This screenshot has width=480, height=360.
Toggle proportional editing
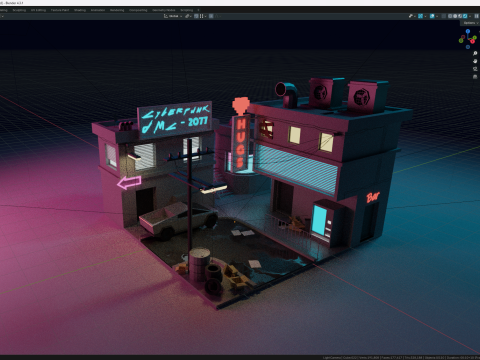tap(211, 16)
